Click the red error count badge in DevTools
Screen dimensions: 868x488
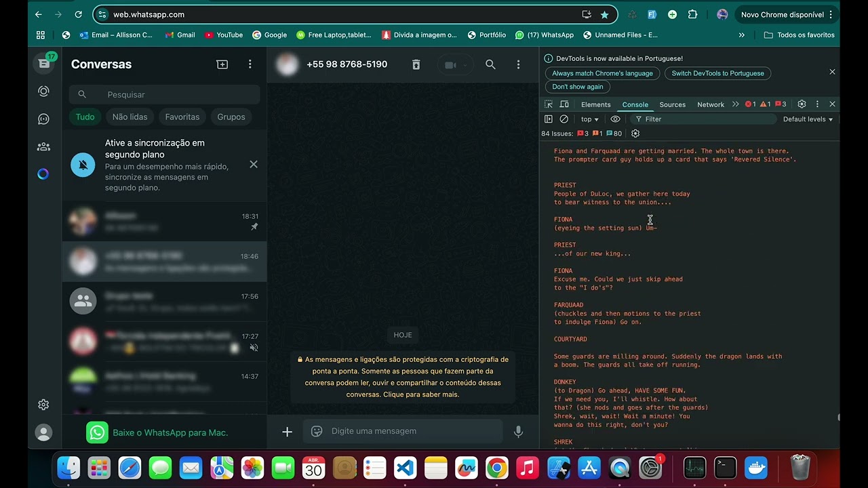[750, 104]
